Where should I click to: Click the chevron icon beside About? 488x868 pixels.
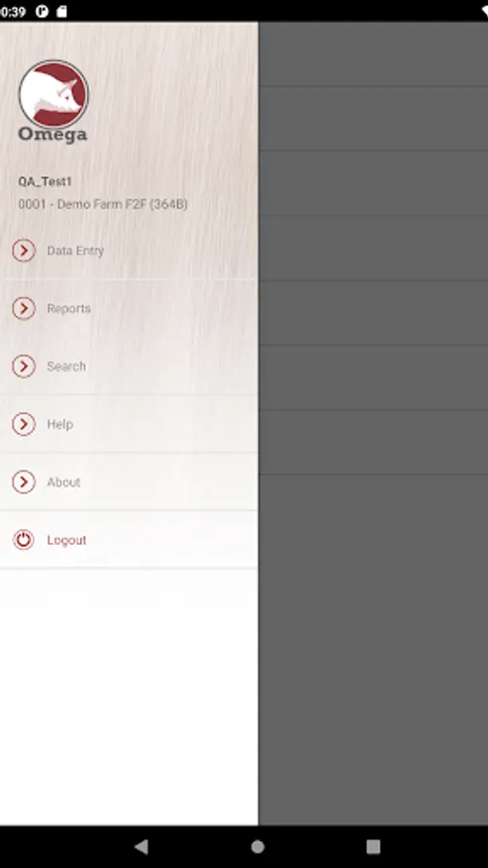click(x=24, y=482)
